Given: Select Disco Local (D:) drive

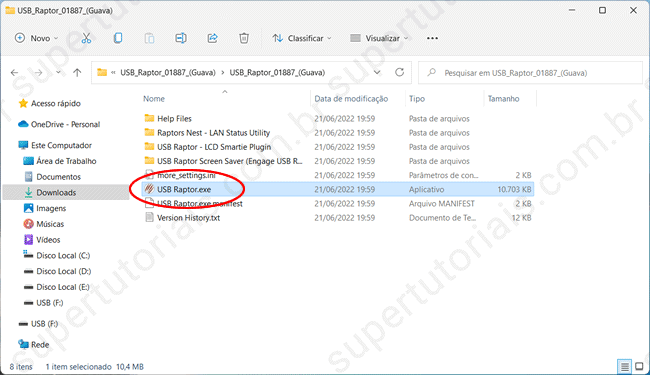Looking at the screenshot, I should pyautogui.click(x=63, y=271).
